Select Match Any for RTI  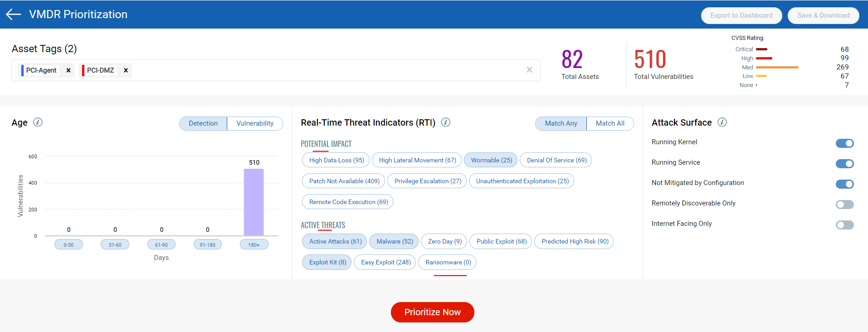click(561, 123)
